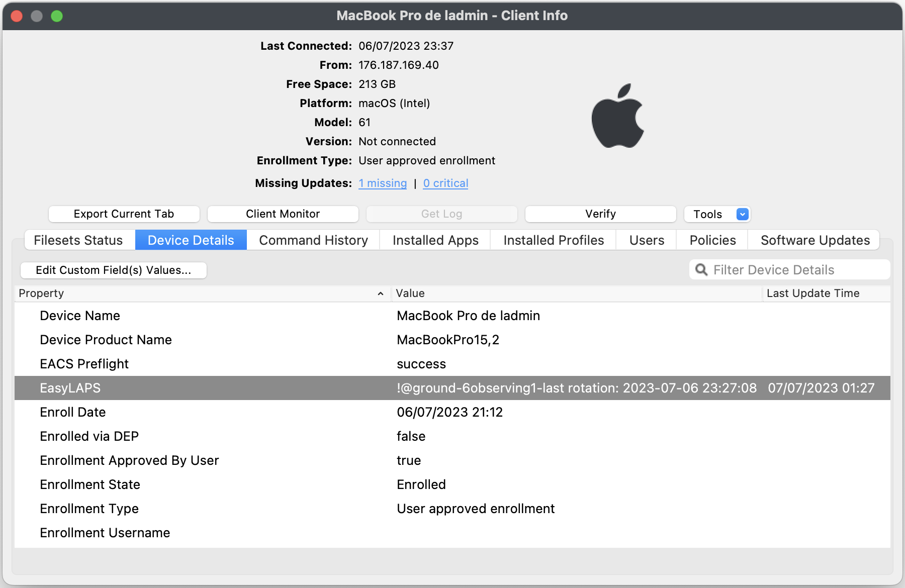Click the Apple logo platform icon
This screenshot has height=588, width=905.
click(617, 116)
